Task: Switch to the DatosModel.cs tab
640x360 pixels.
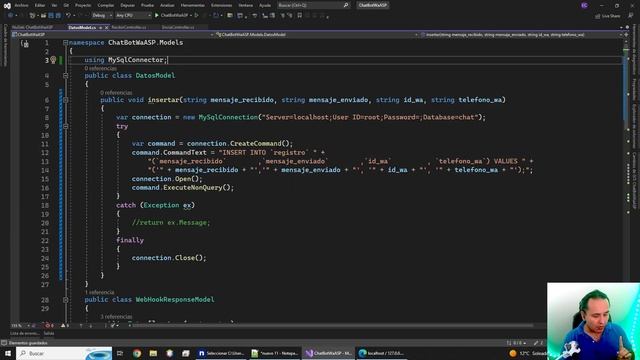Action: pos(82,27)
